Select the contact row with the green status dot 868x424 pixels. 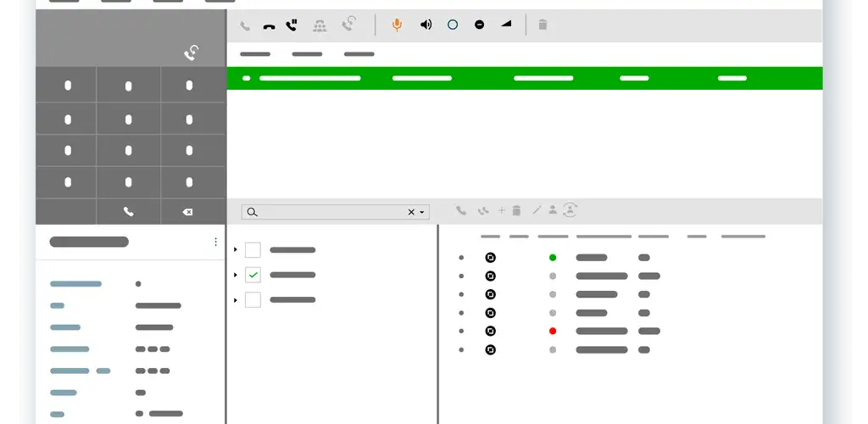[592, 257]
